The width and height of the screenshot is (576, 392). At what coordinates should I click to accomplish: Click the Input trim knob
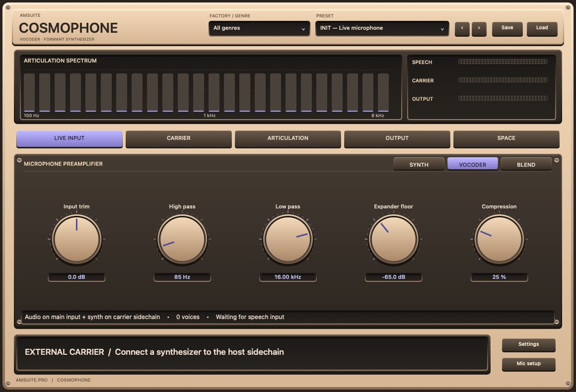pyautogui.click(x=76, y=239)
